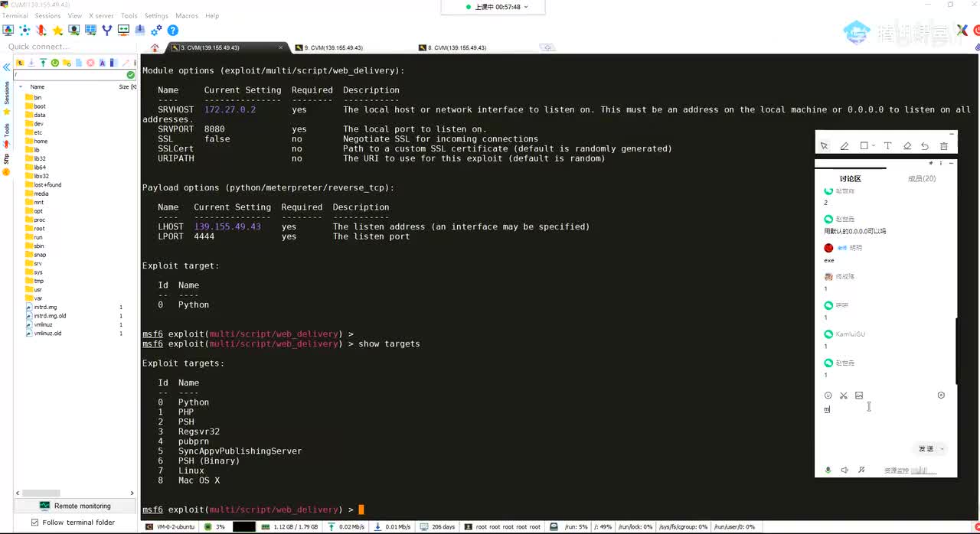Viewport: 980px width, 534px height.
Task: Open emoji picker in chat
Action: (828, 396)
